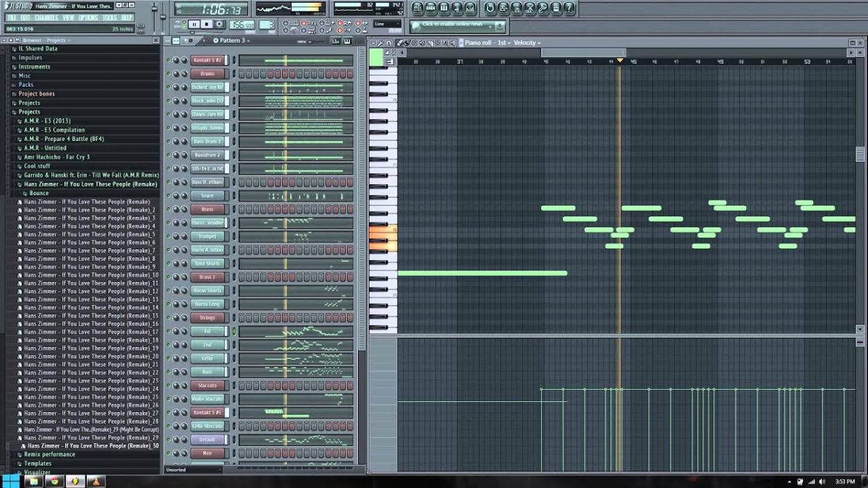This screenshot has width=868, height=488.
Task: Open the CHANNELS menu
Action: coord(46,17)
